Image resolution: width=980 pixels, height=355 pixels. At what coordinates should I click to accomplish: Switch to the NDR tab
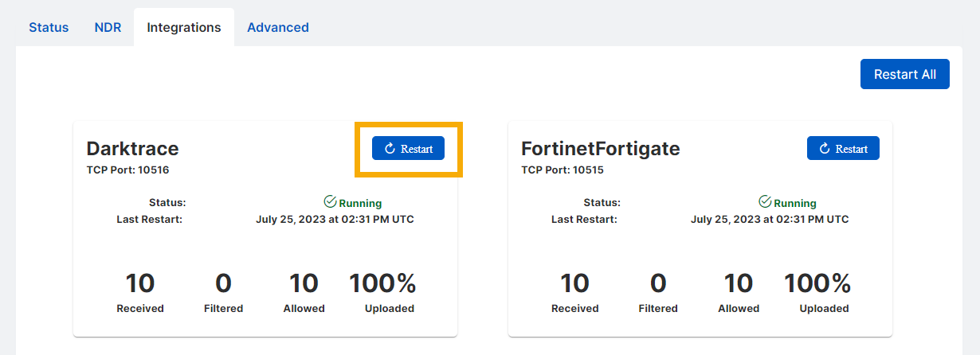pos(108,27)
